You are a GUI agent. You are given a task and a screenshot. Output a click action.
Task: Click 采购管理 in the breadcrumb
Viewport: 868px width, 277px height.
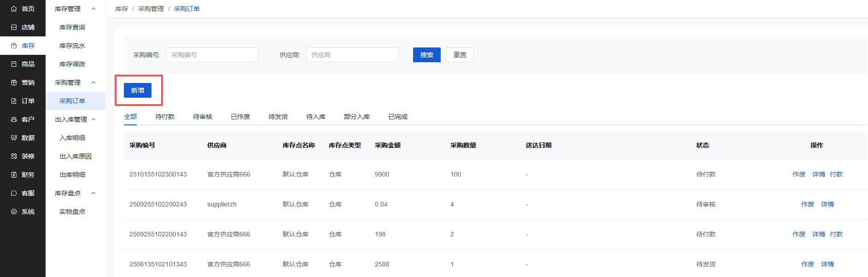point(151,9)
